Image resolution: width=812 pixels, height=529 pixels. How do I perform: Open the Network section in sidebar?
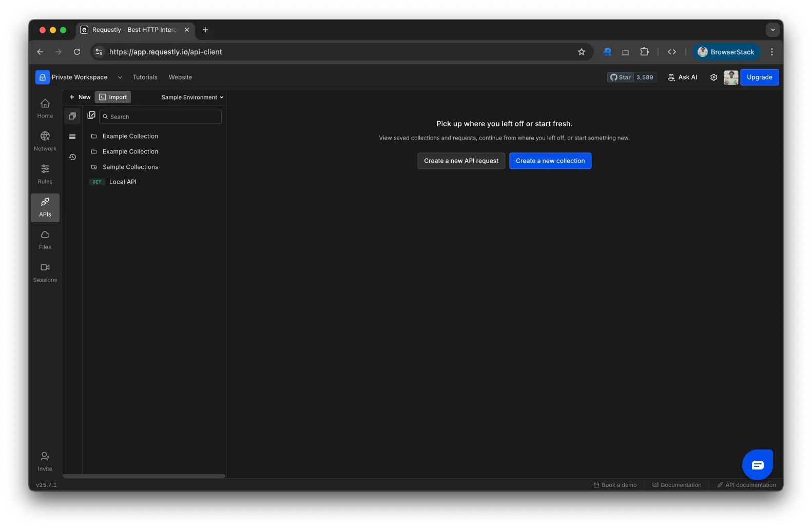pos(45,142)
